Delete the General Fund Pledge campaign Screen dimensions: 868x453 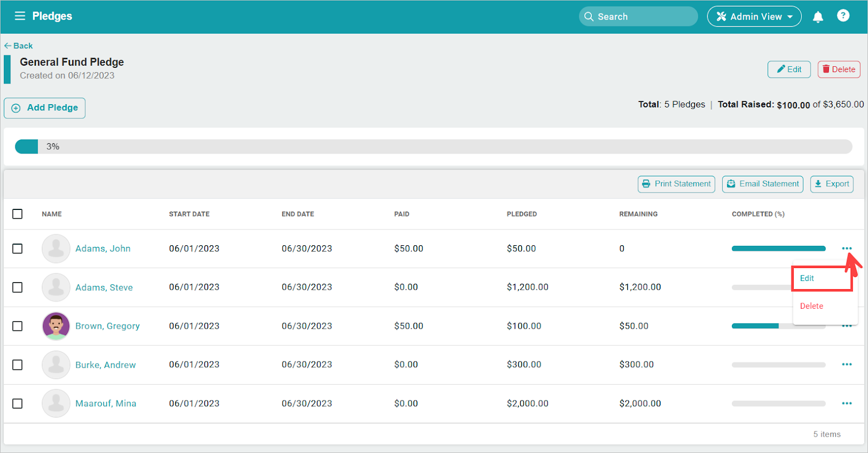[x=839, y=69]
